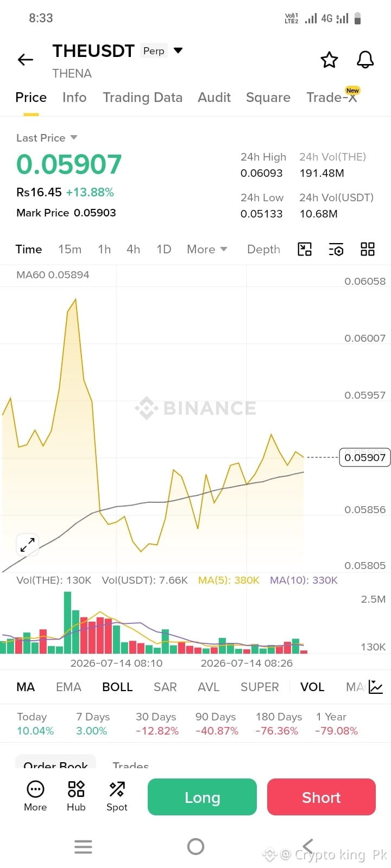Show the Depth chart
The image size is (391, 868).
tap(264, 249)
